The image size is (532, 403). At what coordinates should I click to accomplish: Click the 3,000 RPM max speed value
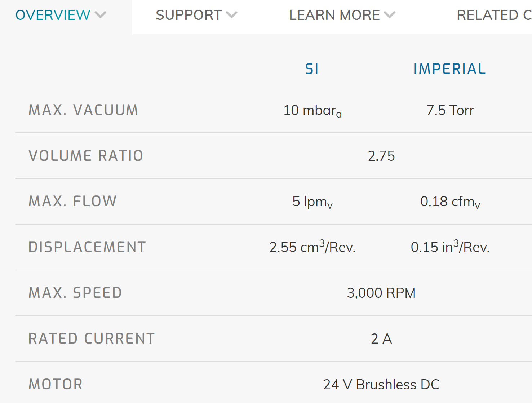[381, 293]
